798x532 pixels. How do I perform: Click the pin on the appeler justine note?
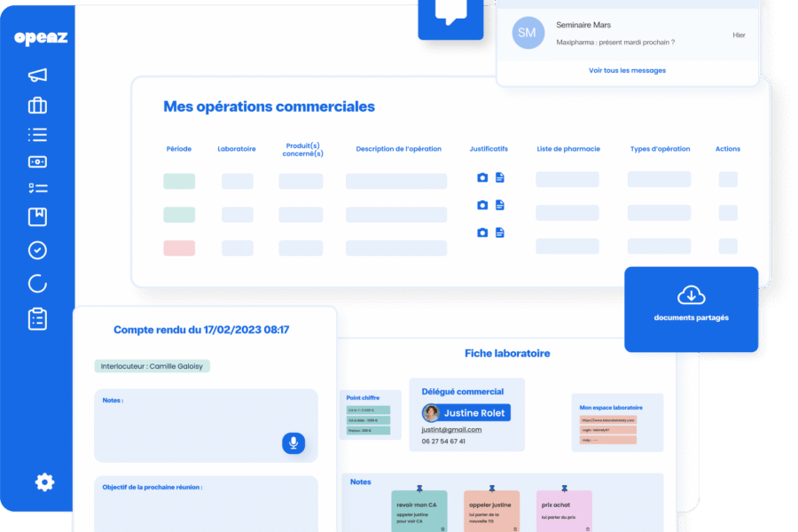tap(492, 488)
